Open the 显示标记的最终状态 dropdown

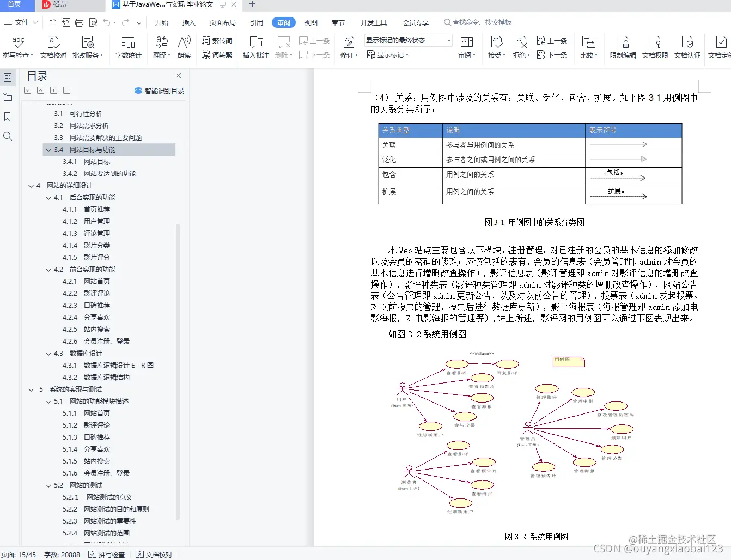408,40
